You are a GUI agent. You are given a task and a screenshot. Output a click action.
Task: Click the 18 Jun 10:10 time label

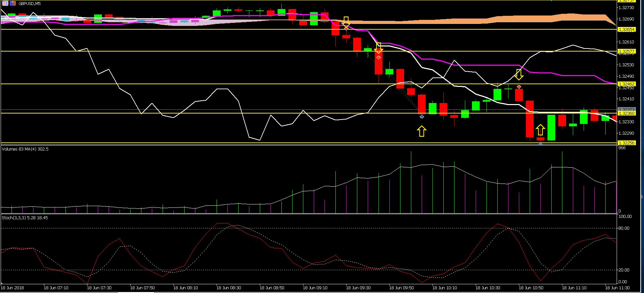click(445, 288)
